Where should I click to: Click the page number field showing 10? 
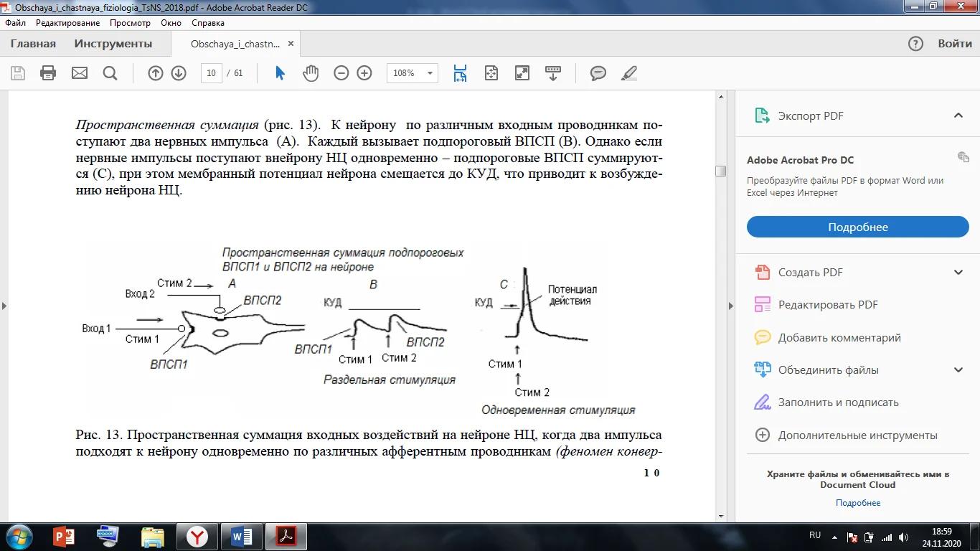(x=211, y=73)
